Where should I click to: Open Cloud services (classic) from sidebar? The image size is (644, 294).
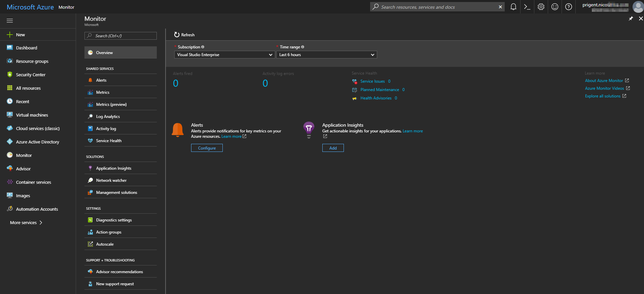coord(38,128)
